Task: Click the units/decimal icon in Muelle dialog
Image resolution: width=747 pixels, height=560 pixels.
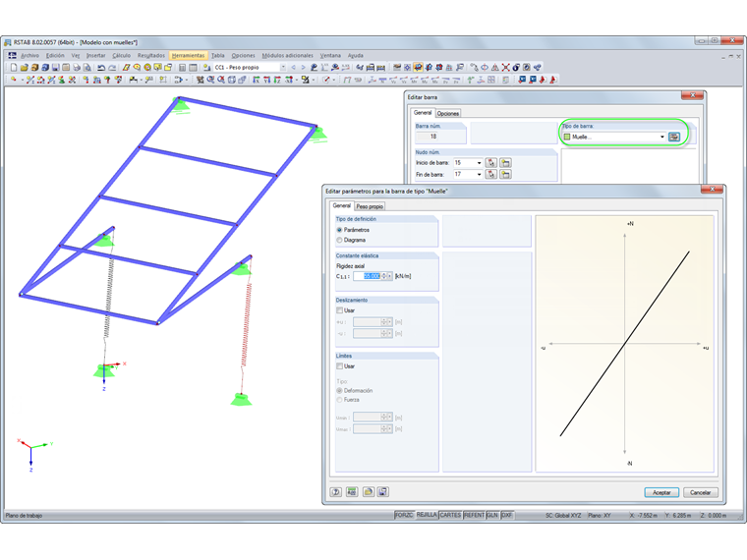Action: tap(352, 492)
